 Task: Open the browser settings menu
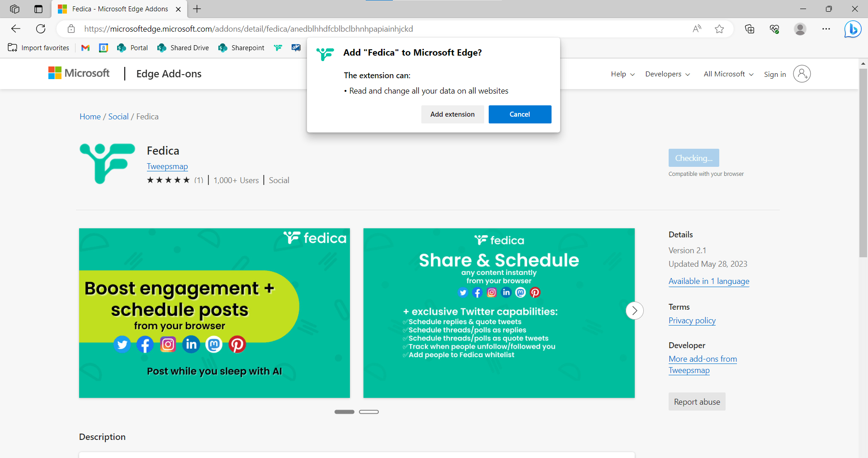tap(826, 28)
